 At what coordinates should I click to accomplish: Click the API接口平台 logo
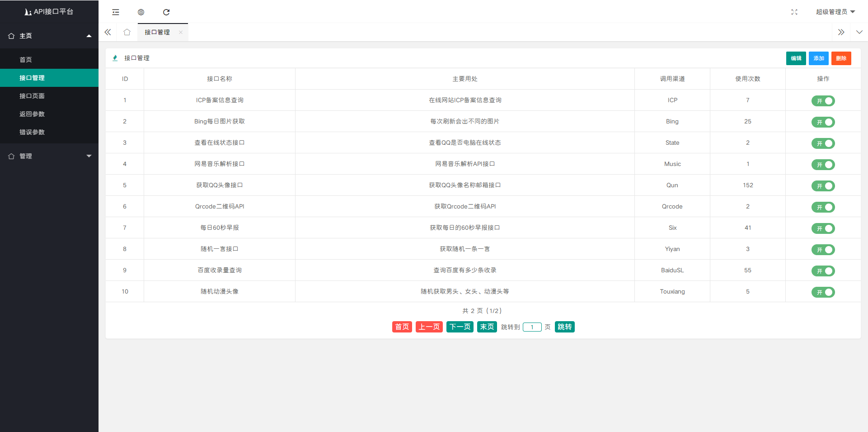pos(49,11)
